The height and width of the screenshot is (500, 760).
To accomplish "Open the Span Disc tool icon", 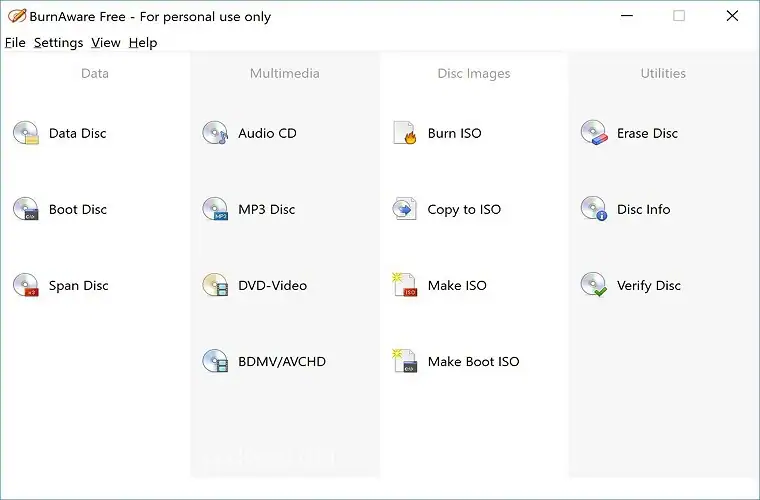I will point(26,285).
